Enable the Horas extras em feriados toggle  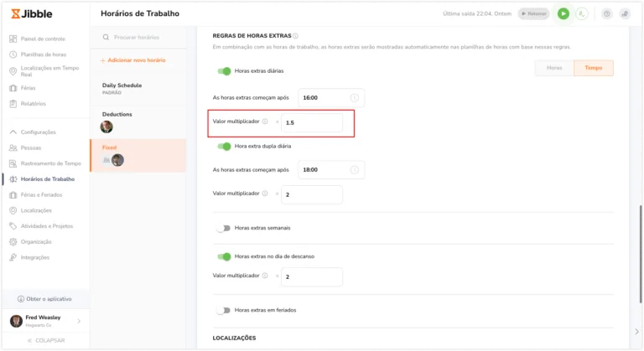click(224, 310)
